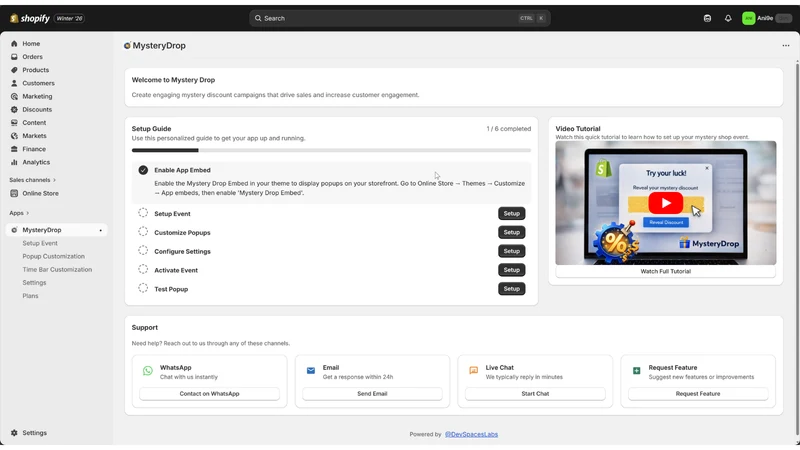Open the Orders inbox icon
The height and width of the screenshot is (450, 800).
14,57
